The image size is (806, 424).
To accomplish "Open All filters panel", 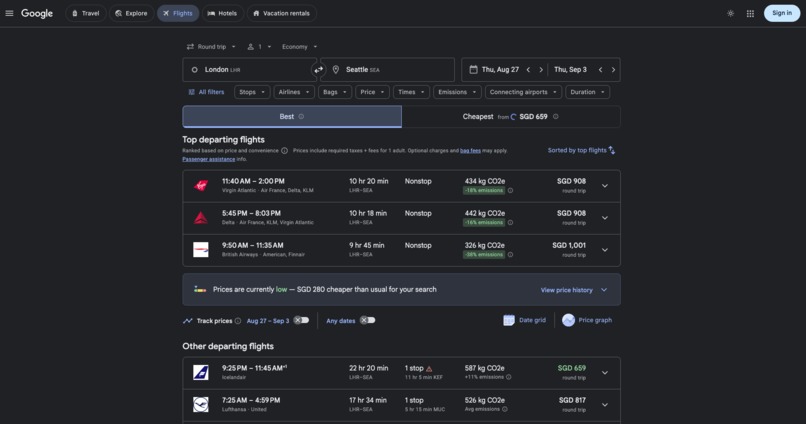I will point(206,92).
